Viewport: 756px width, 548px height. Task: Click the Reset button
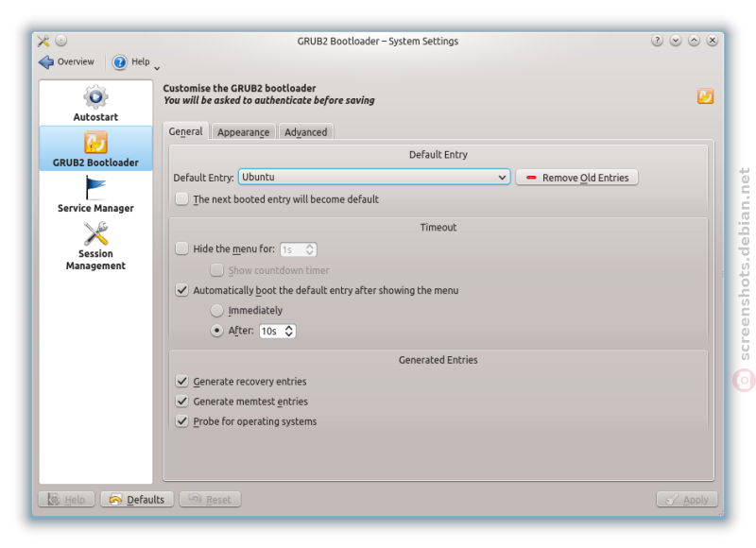[x=210, y=499]
